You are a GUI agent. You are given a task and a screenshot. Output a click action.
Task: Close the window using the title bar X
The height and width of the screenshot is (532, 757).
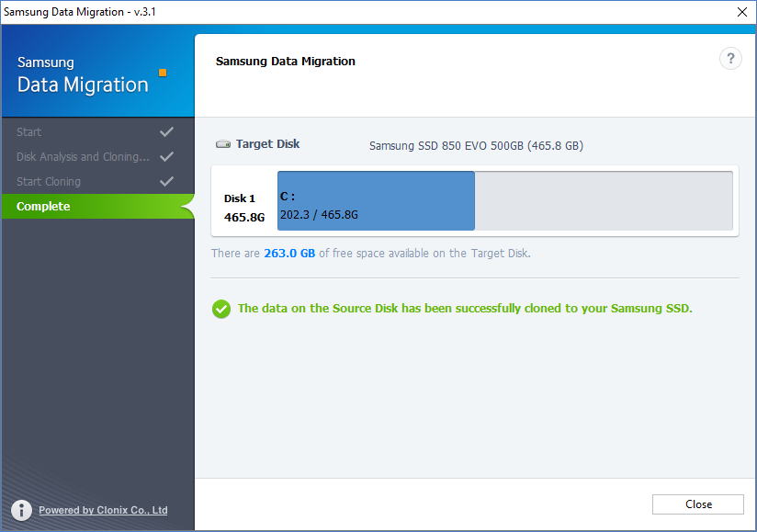pos(741,12)
